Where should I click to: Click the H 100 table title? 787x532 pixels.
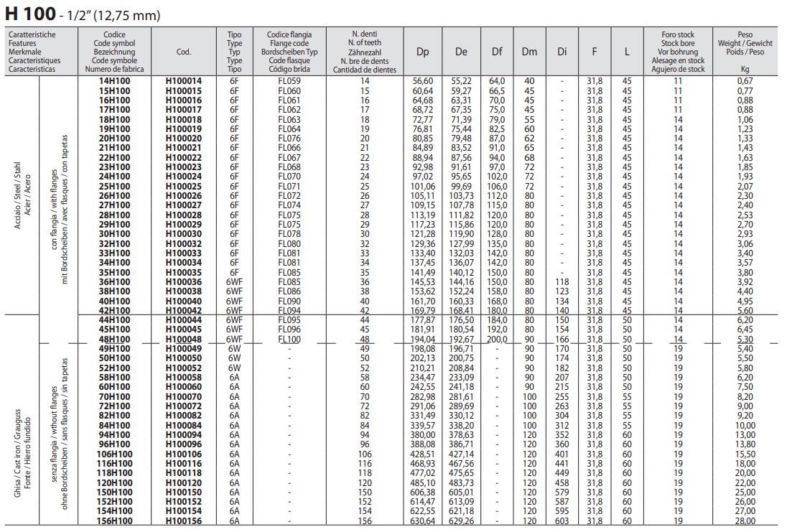83,14
